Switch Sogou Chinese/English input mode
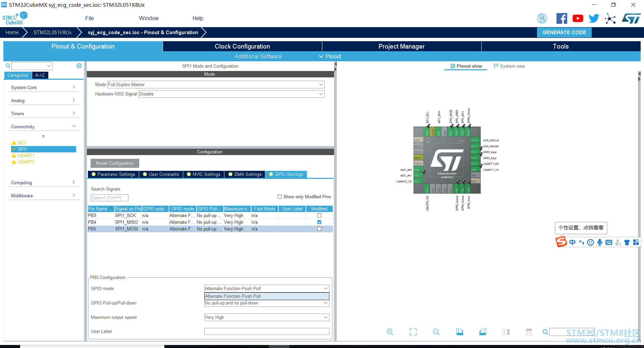Viewport: 644px width, 348px height. pos(572,242)
